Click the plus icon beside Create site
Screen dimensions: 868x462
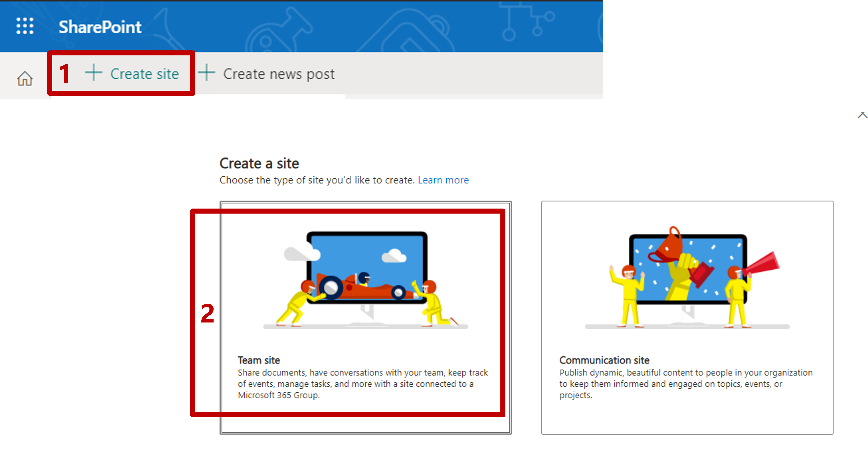point(93,73)
